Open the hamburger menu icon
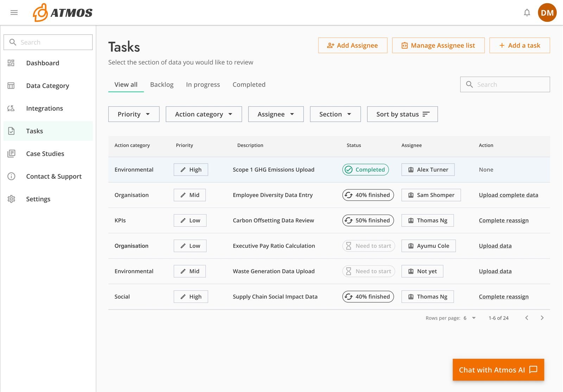The width and height of the screenshot is (563, 392). point(14,13)
